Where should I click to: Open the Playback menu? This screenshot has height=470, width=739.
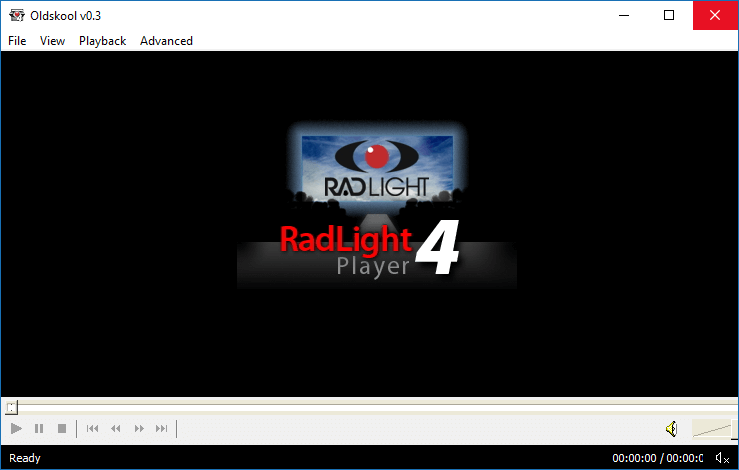(x=102, y=41)
